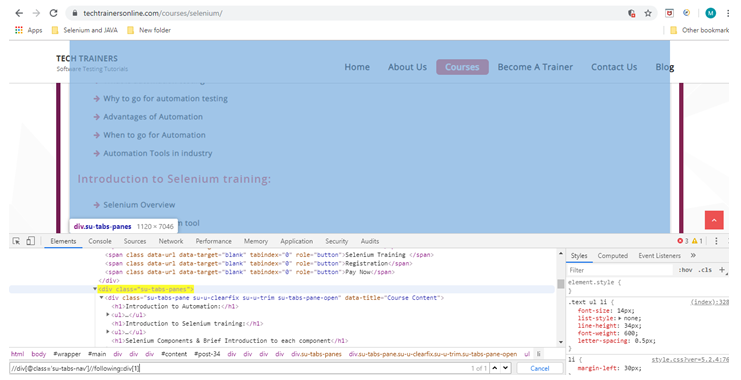Switch to the Sources tab
741x380 pixels.
click(135, 241)
